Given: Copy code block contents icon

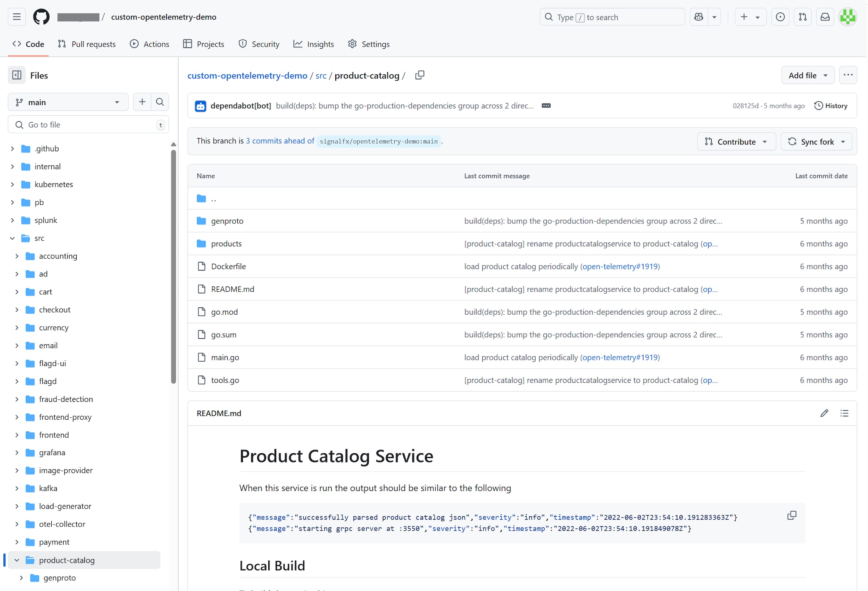Looking at the screenshot, I should (x=792, y=516).
